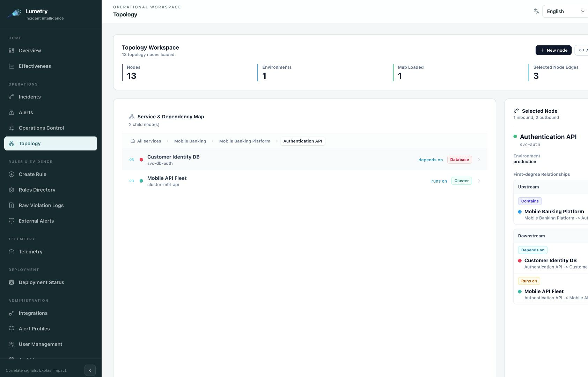588x377 pixels.
Task: Expand the Customer Identity DB row chevron
Action: tap(479, 160)
